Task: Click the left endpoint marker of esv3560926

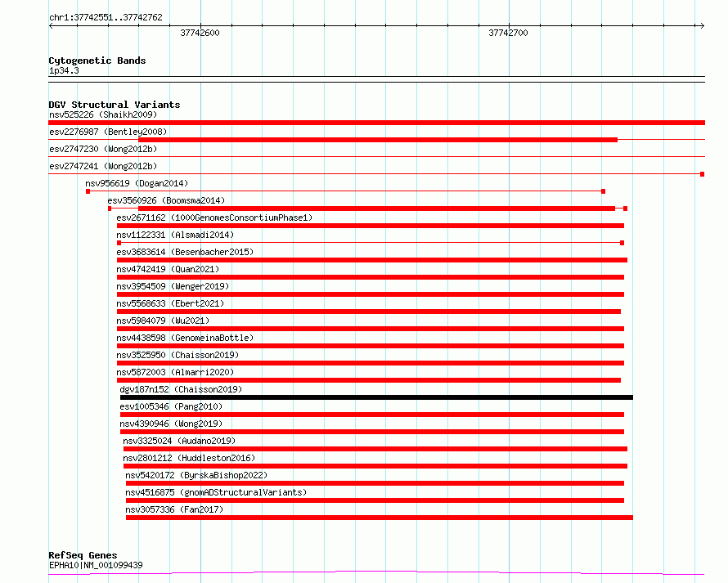Action: pyautogui.click(x=110, y=209)
